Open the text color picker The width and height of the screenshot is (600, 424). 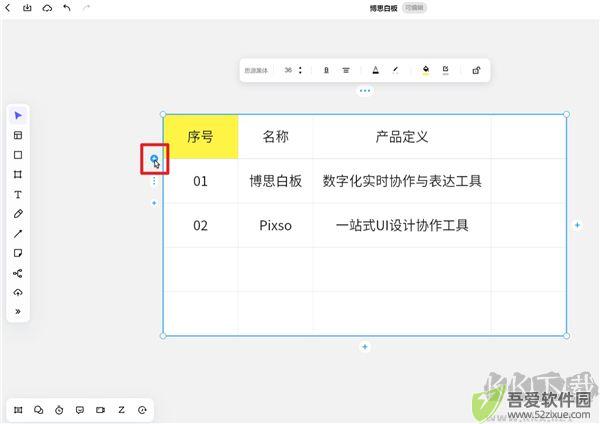point(376,70)
